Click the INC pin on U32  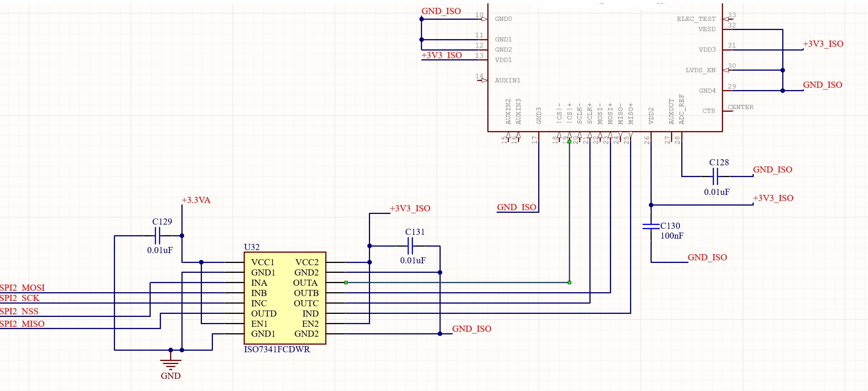(259, 303)
